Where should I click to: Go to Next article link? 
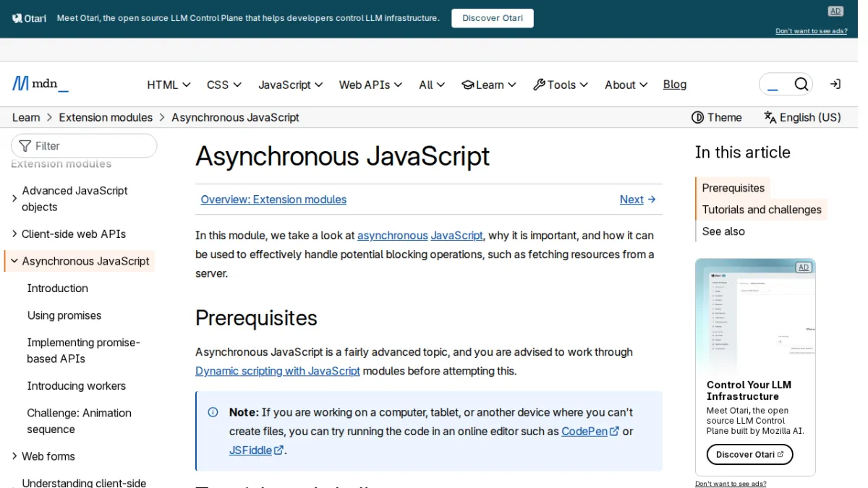pyautogui.click(x=638, y=200)
